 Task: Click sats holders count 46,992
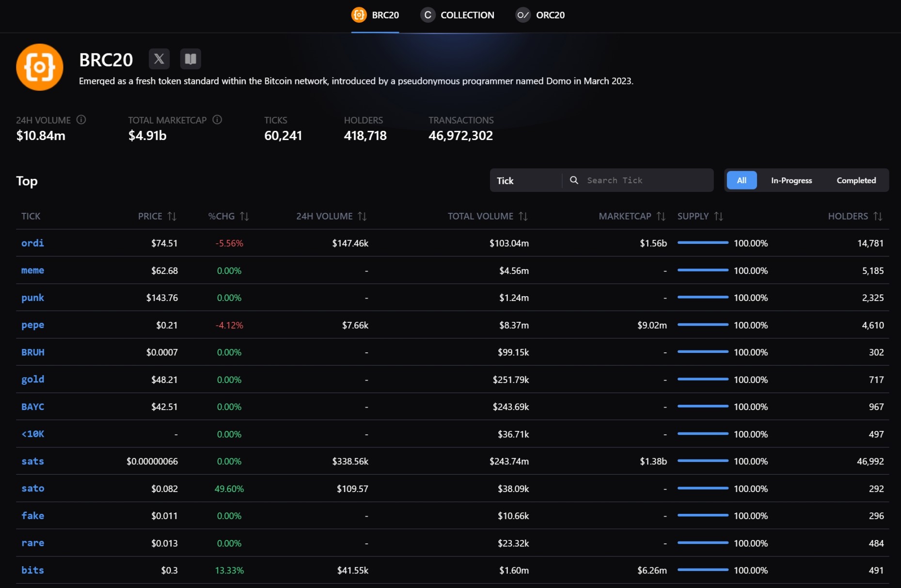[870, 461]
